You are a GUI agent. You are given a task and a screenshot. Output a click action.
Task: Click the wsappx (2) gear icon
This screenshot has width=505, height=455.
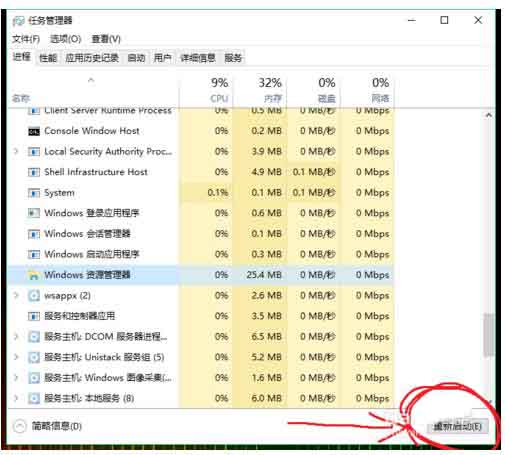34,296
